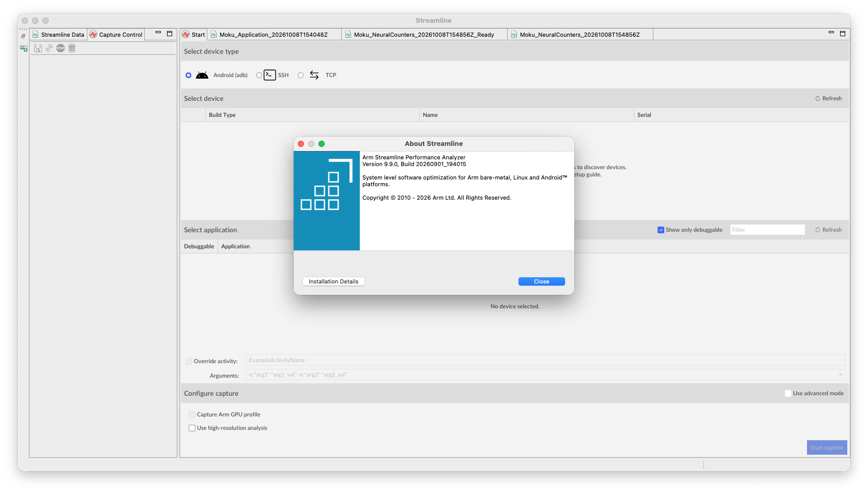Click the green play console icon in left trim
868x493 pixels.
click(x=24, y=48)
